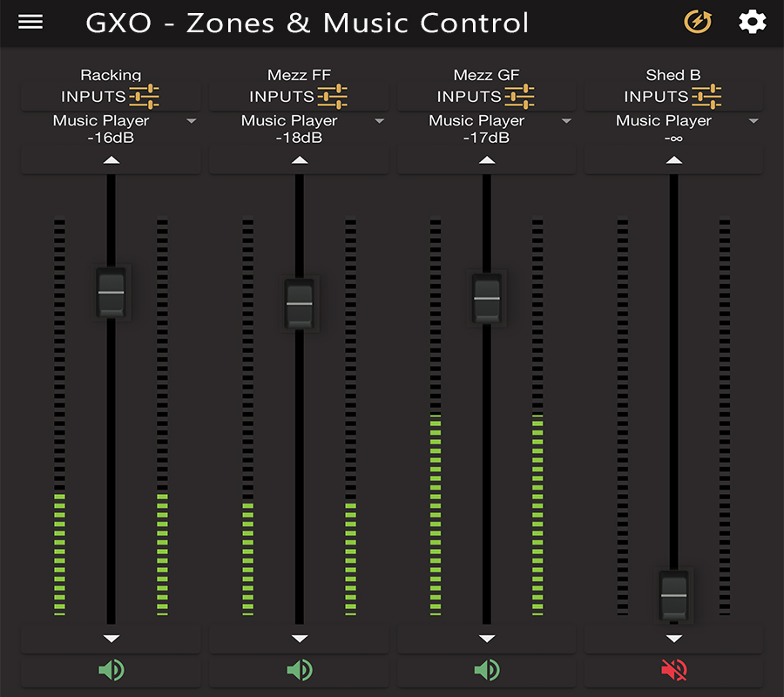Open Mezz GF inputs mixer icon
Image resolution: width=784 pixels, height=697 pixels.
520,96
